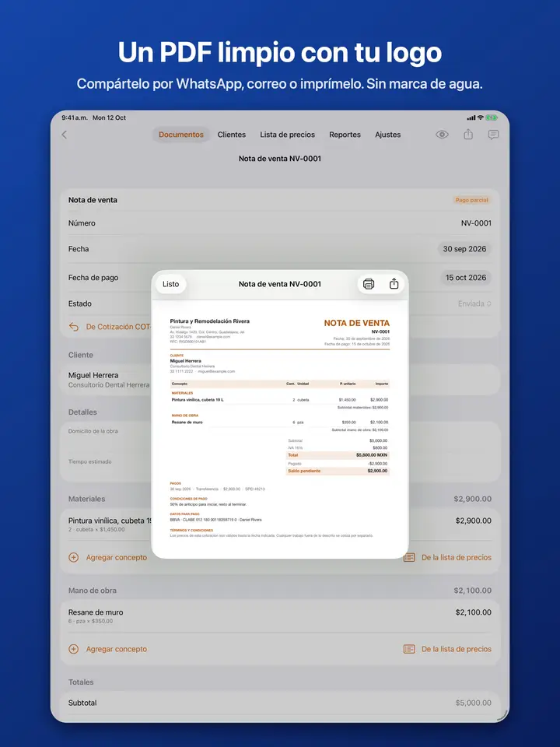Change the Fecha 30 sep 2026
This screenshot has width=560, height=747.
pyautogui.click(x=464, y=249)
